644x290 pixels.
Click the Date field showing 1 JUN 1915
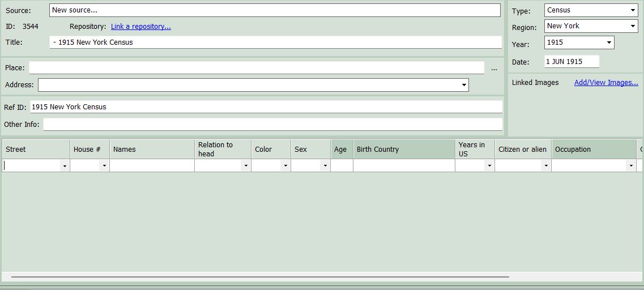click(572, 62)
